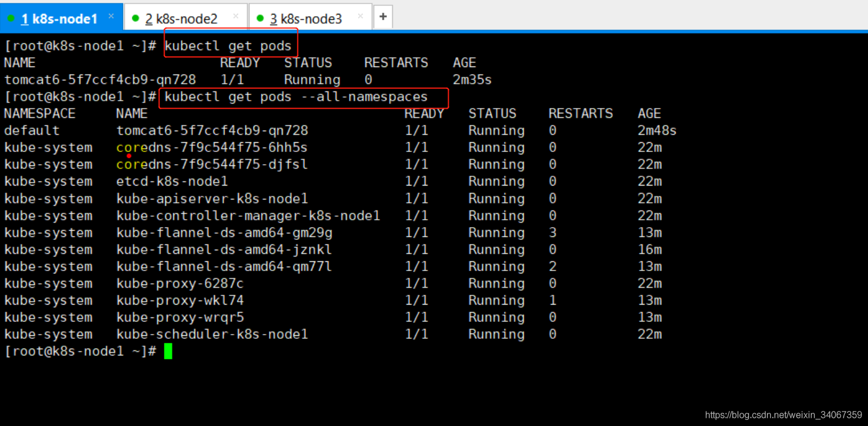Click pod kube-proxy-wrqr5
Screen dimensions: 868x426
[180, 317]
